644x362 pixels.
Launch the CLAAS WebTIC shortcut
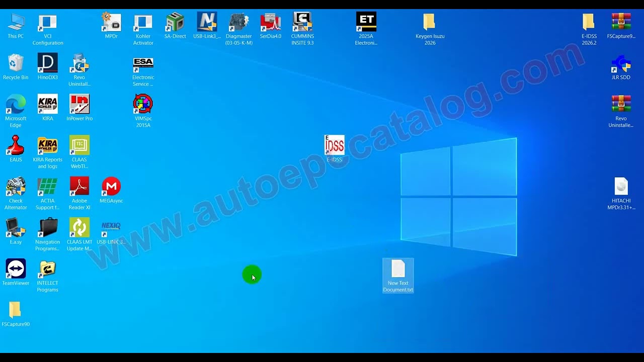pyautogui.click(x=79, y=152)
